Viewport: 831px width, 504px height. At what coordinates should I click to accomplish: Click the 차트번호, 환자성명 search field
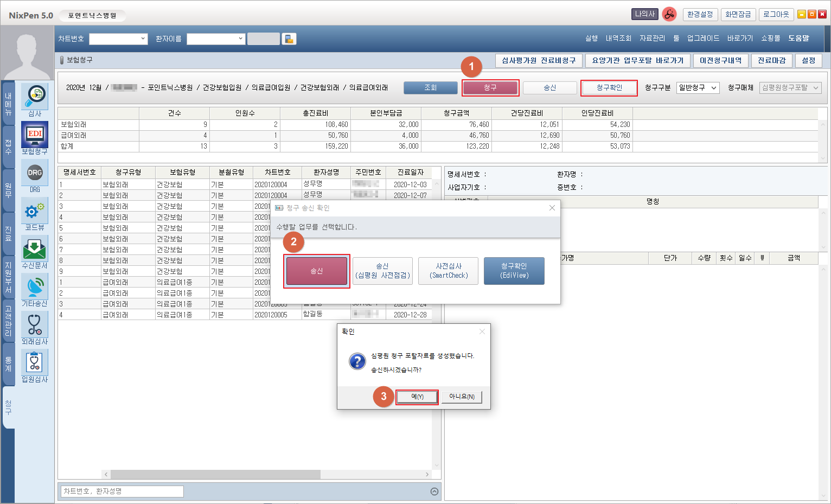point(122,492)
